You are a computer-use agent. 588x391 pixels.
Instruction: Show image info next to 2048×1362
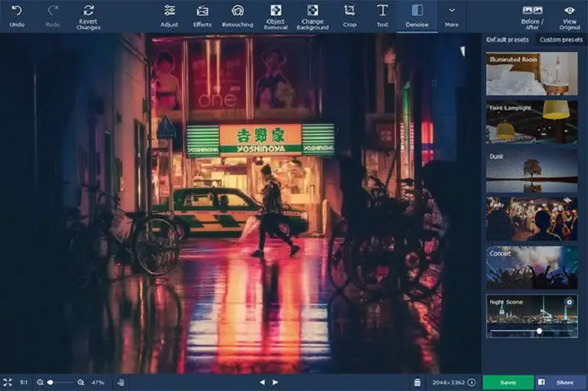coord(471,382)
